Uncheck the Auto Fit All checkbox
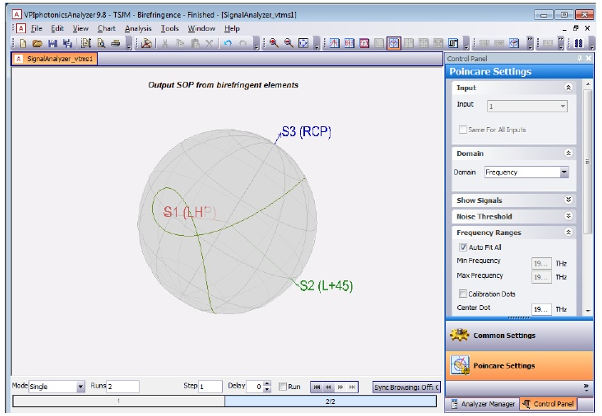Image resolution: width=602 pixels, height=416 pixels. tap(463, 247)
